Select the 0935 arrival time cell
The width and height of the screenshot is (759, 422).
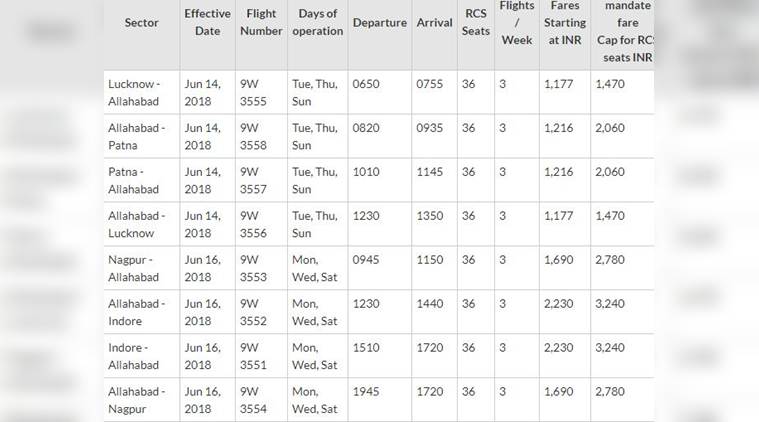[430, 128]
